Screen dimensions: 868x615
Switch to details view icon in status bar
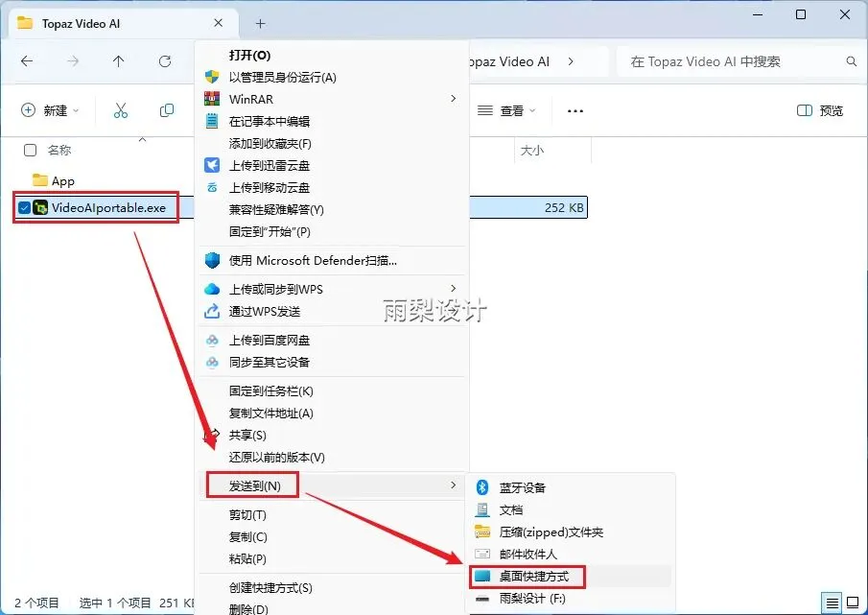pyautogui.click(x=832, y=603)
